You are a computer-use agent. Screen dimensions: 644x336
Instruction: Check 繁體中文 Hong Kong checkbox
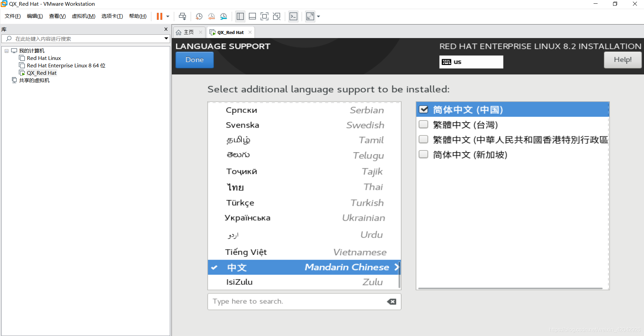pyautogui.click(x=423, y=139)
